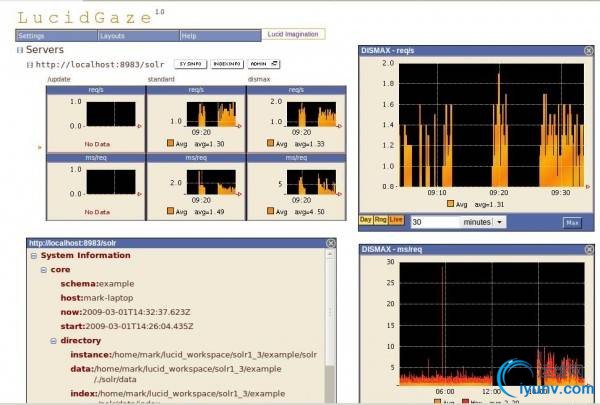600x405 pixels.
Task: Open the Layouts menu
Action: coord(138,36)
